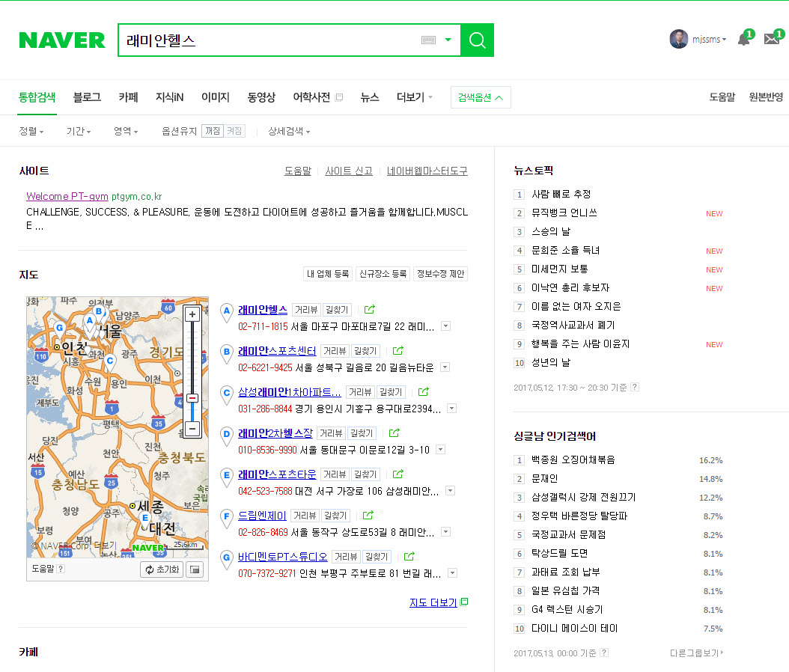Viewport: 789px width, 672px height.
Task: Expand address details for 드림엔제이
Action: pyautogui.click(x=446, y=532)
